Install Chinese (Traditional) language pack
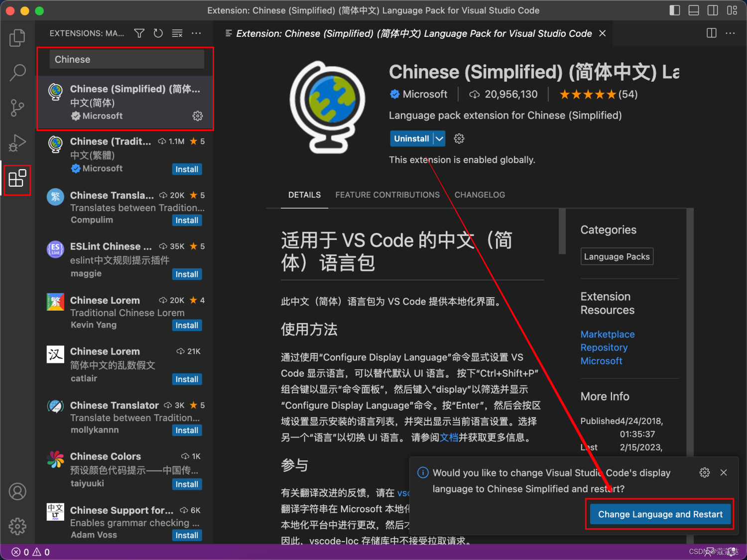Screen dimensions: 747x560 [x=187, y=169]
